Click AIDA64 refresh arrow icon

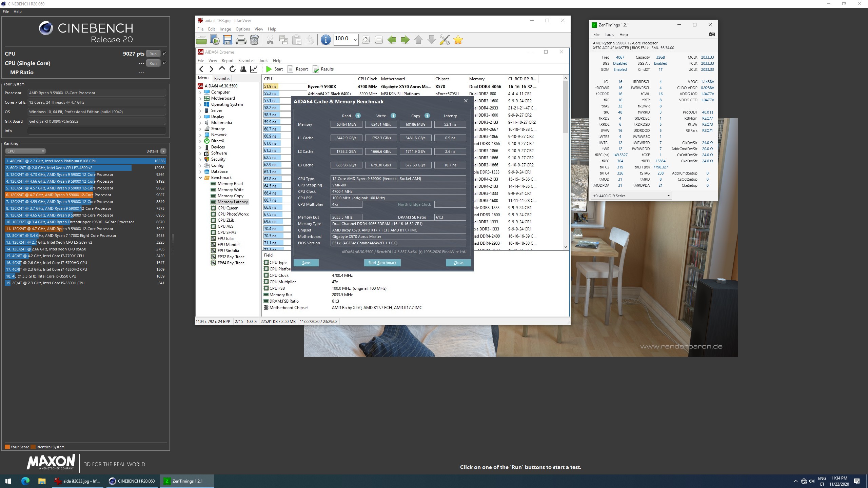click(x=233, y=69)
